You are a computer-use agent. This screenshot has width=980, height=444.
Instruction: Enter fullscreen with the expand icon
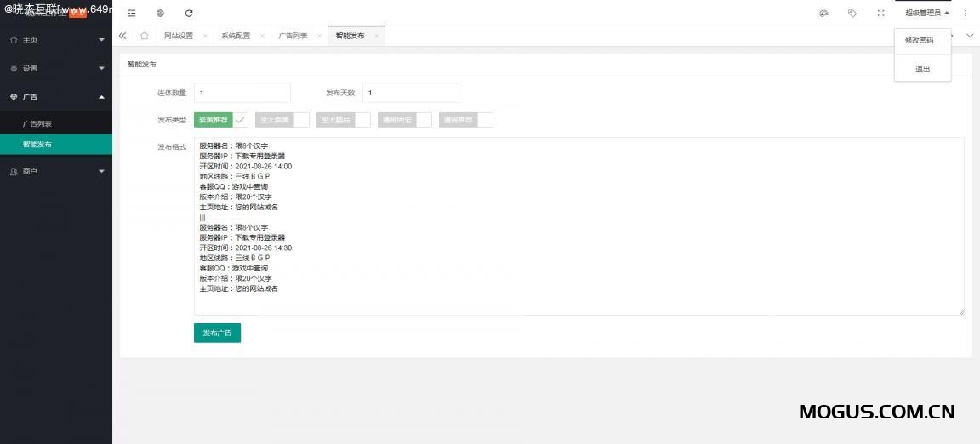pyautogui.click(x=880, y=13)
